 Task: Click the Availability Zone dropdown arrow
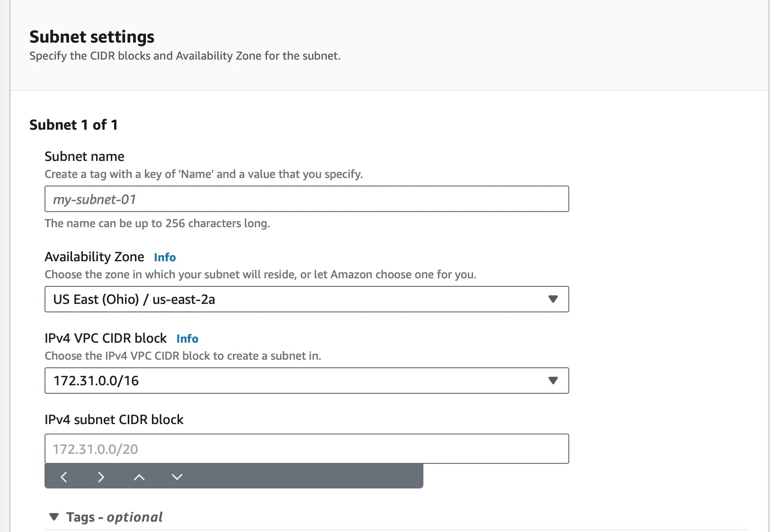click(x=553, y=299)
